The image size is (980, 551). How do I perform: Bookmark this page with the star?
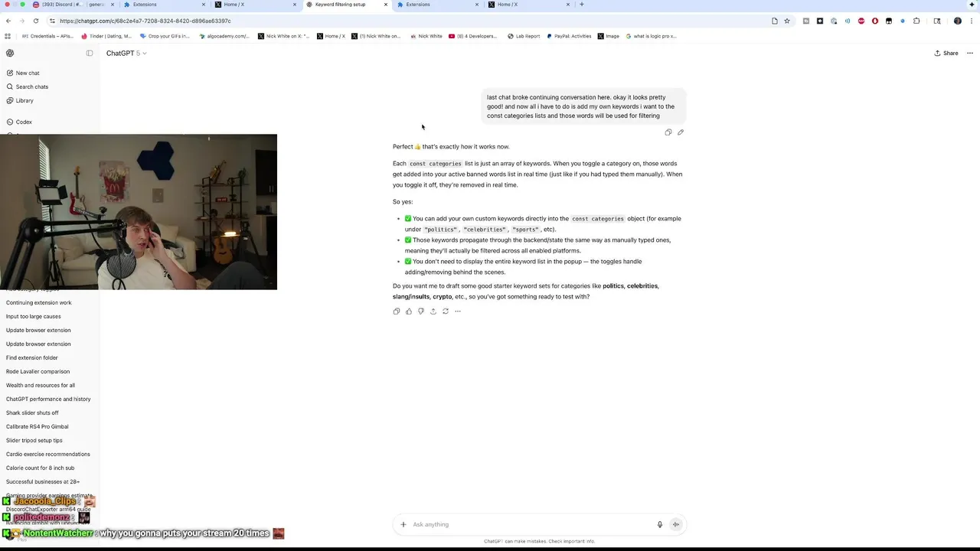pos(786,21)
